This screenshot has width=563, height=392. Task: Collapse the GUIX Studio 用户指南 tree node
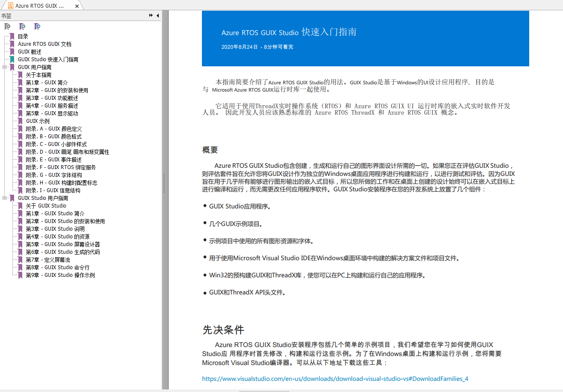pyautogui.click(x=5, y=198)
